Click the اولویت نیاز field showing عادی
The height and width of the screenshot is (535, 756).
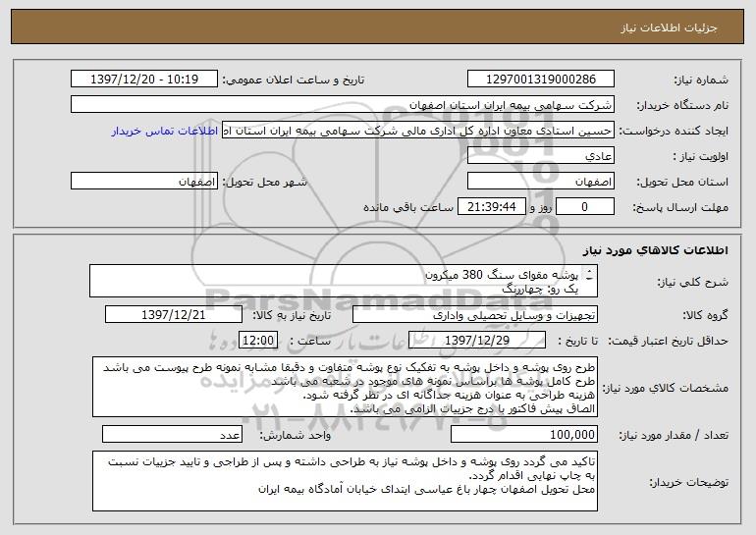point(540,156)
